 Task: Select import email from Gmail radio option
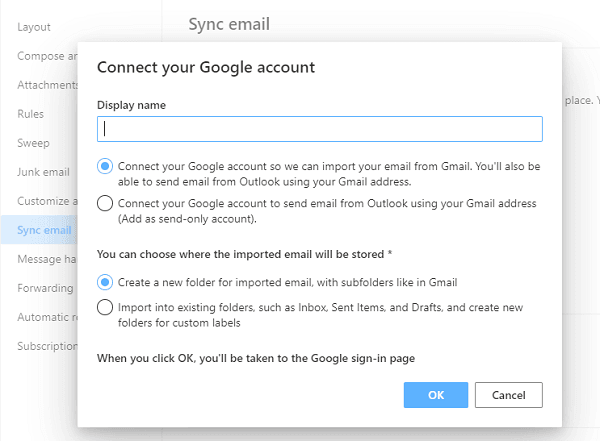105,167
